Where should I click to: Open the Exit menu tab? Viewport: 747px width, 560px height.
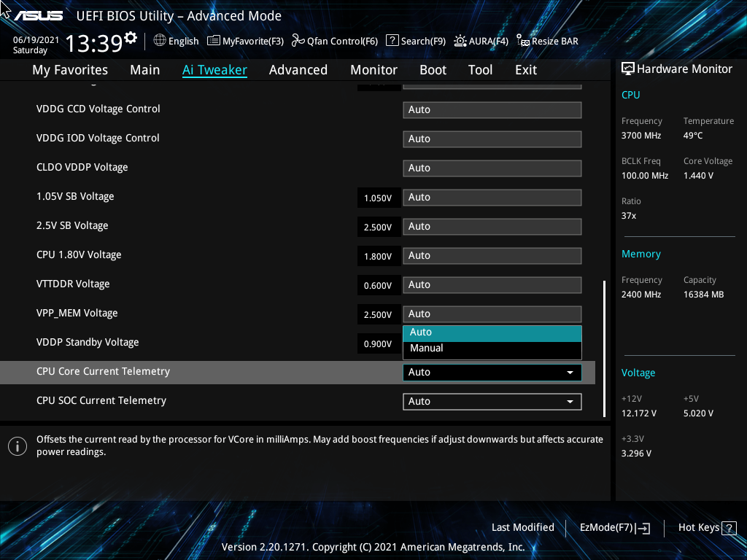[525, 69]
